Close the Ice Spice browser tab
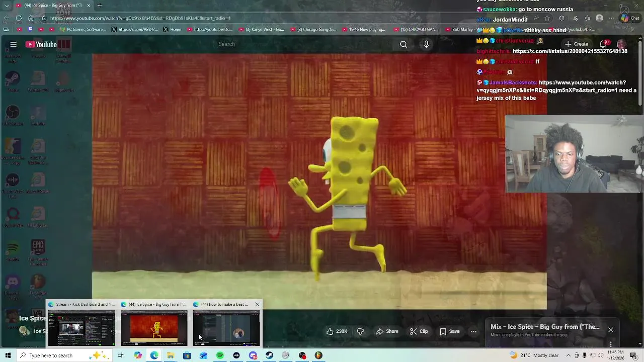The image size is (644, 362). [89, 6]
